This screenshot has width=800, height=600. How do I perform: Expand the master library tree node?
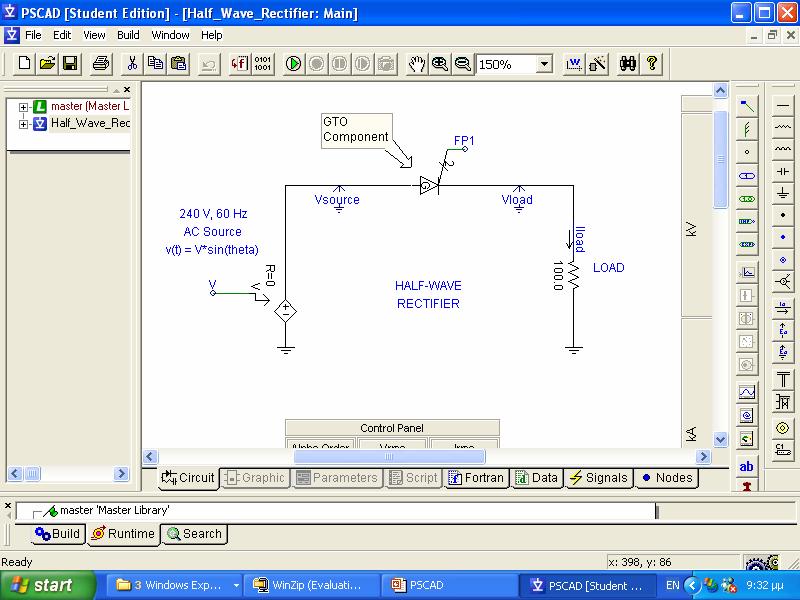(x=23, y=107)
